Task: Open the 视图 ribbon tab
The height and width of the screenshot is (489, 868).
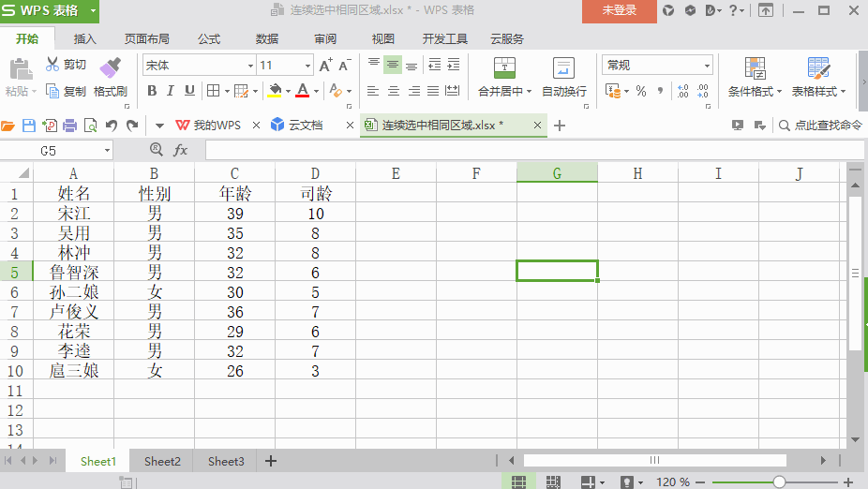Action: [x=383, y=38]
